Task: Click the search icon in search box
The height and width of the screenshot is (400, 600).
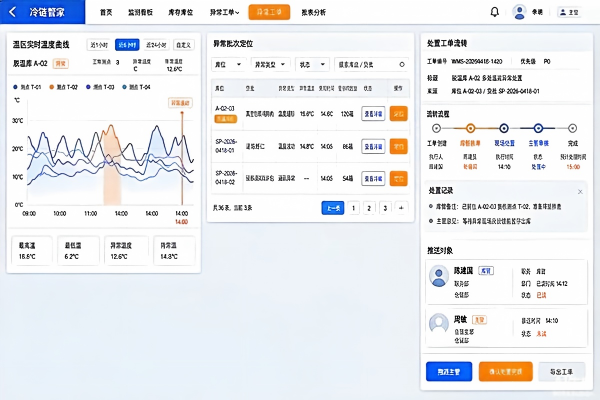Action: click(x=402, y=65)
